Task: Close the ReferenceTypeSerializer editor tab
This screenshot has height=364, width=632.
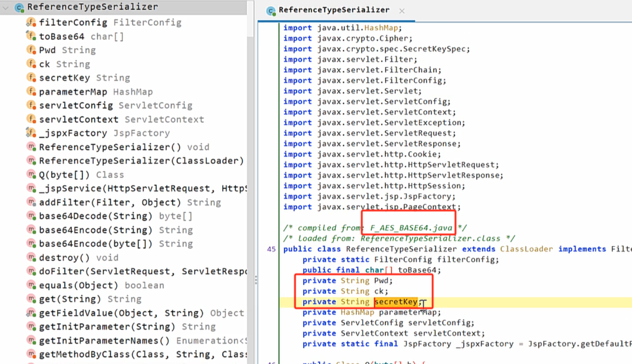Action: [x=402, y=11]
